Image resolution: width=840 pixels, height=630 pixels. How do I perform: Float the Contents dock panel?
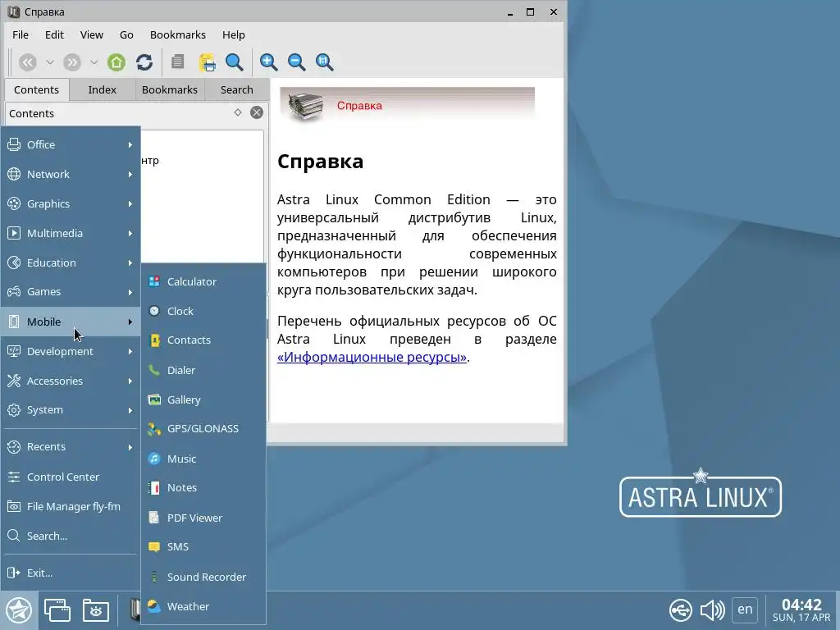click(x=238, y=112)
